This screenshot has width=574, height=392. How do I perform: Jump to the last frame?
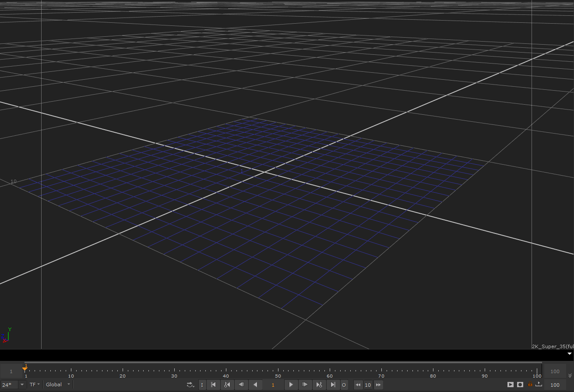coord(333,385)
